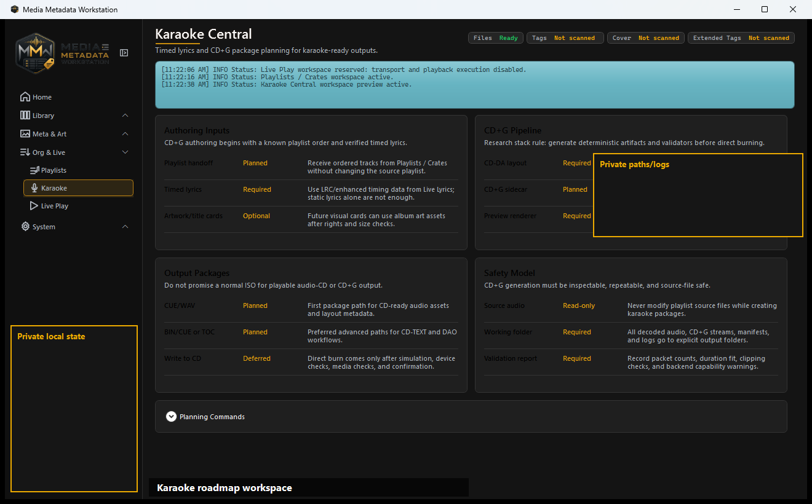
Task: Click the Working folder row label
Action: click(x=508, y=332)
